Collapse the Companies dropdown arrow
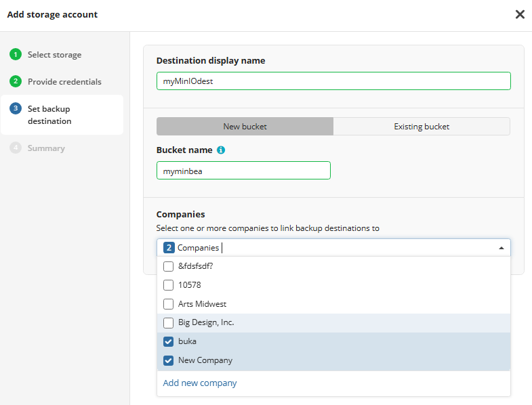Viewport: 532px width, 405px height. pos(501,248)
